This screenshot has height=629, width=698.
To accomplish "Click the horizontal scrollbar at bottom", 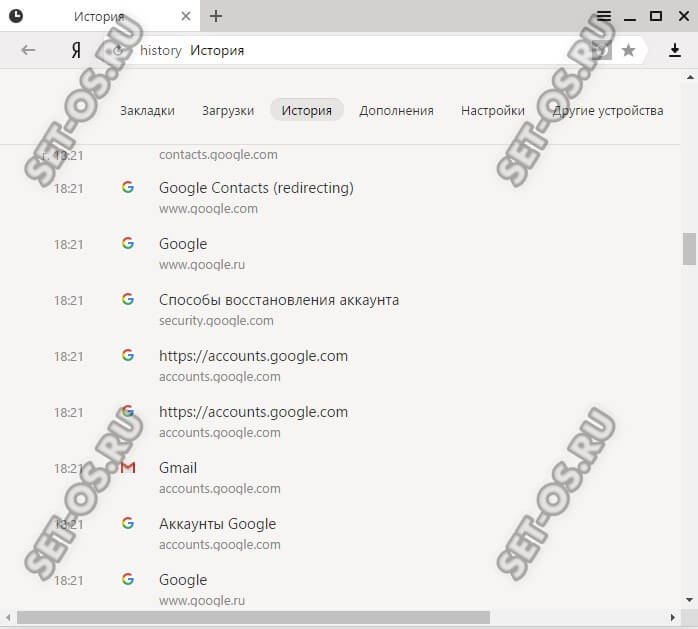I will pyautogui.click(x=252, y=618).
